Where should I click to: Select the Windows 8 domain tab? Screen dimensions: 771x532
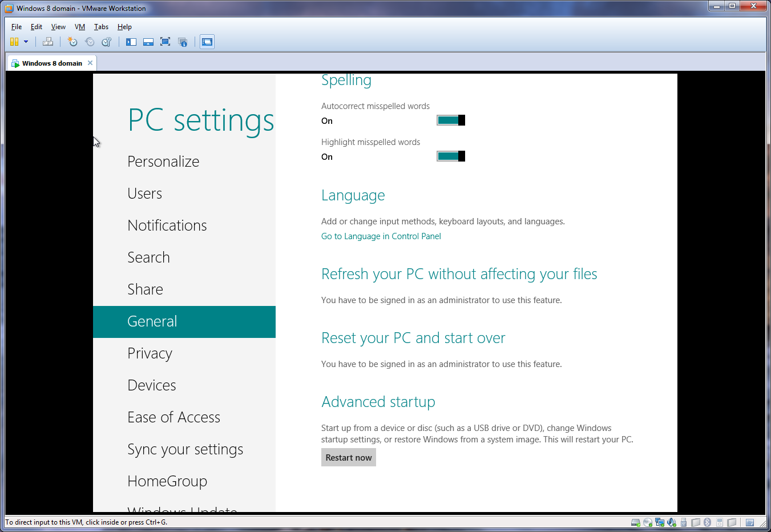[x=52, y=63]
